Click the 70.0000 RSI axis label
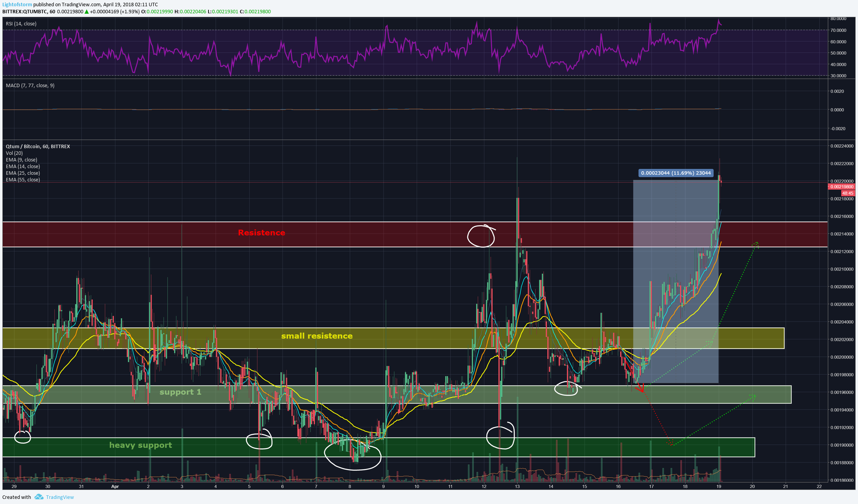Screen dimensions: 858x504 tap(838, 30)
